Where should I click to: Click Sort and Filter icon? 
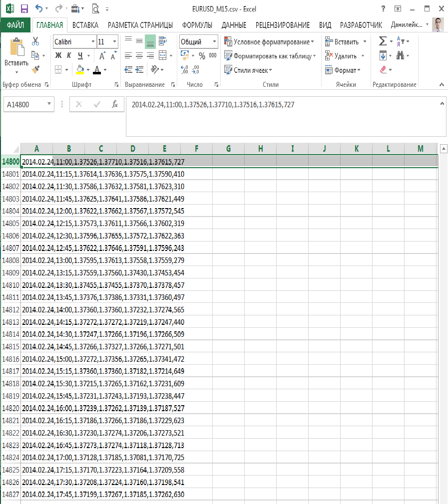(x=400, y=41)
